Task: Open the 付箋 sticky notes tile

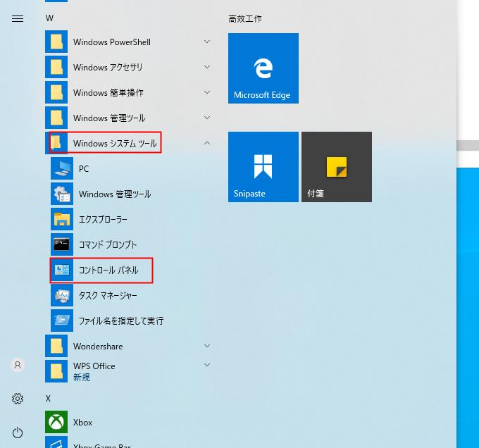Action: pyautogui.click(x=337, y=167)
